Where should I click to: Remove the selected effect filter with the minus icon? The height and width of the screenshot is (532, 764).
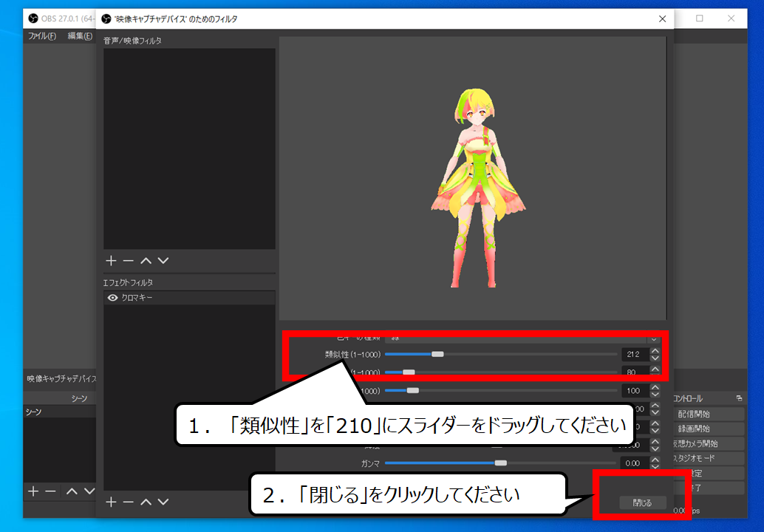128,502
